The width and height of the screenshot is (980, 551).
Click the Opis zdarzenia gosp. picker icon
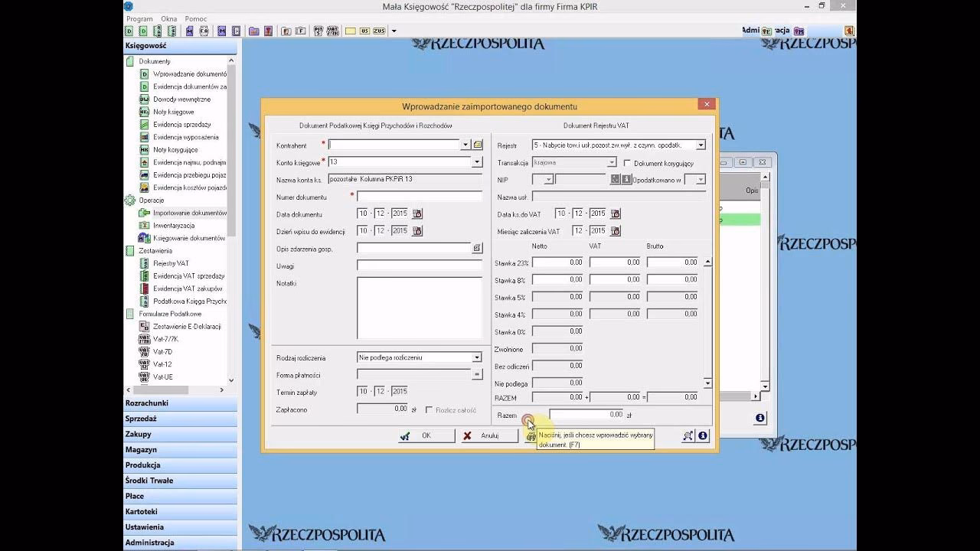[476, 248]
